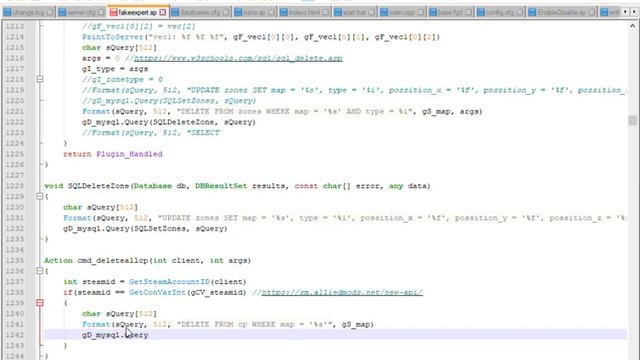
Task: Open the w3schools sql_delete link
Action: (238, 58)
